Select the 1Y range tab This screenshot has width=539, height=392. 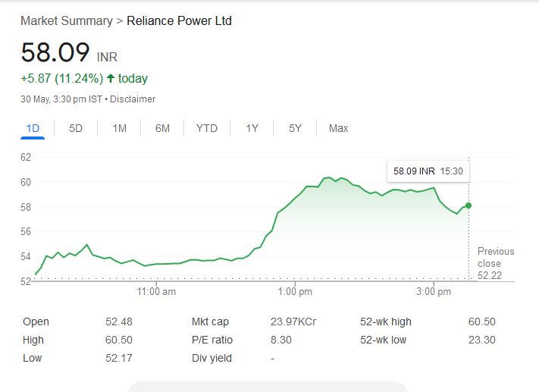(252, 128)
